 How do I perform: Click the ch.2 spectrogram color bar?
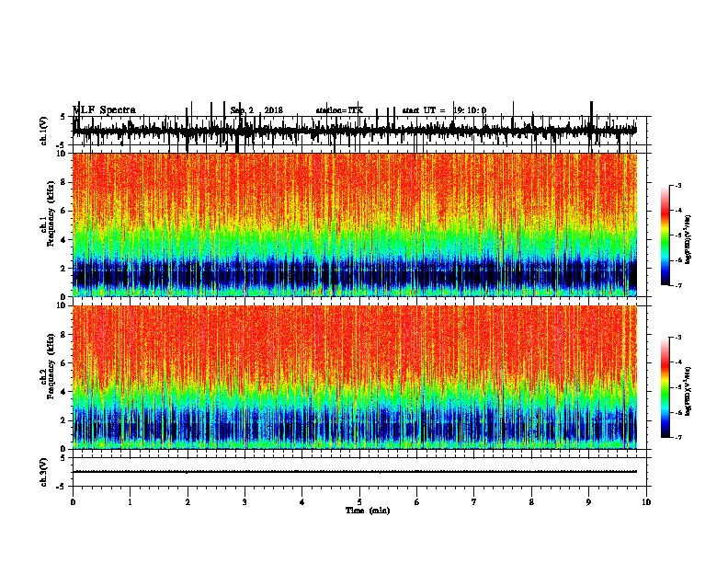tap(665, 387)
